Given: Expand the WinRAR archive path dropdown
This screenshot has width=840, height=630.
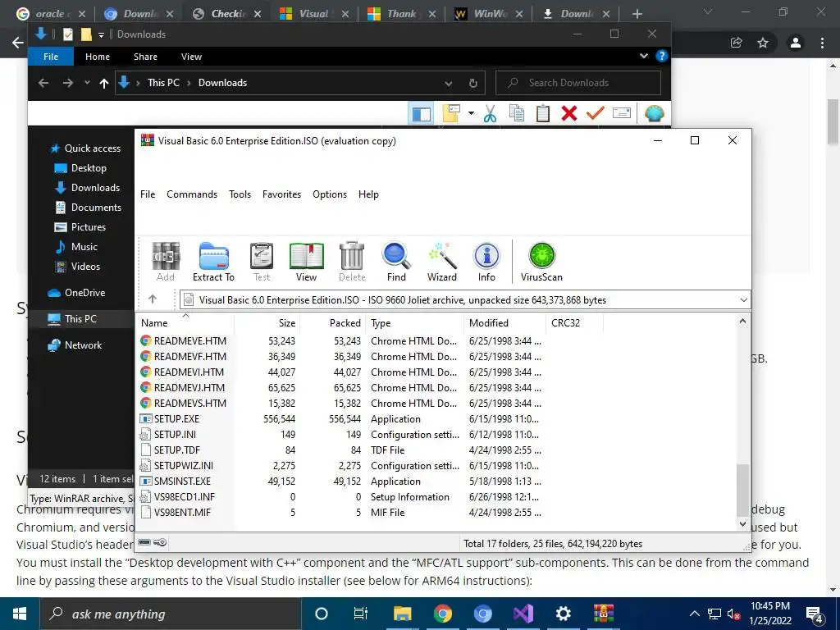Looking at the screenshot, I should pyautogui.click(x=743, y=300).
